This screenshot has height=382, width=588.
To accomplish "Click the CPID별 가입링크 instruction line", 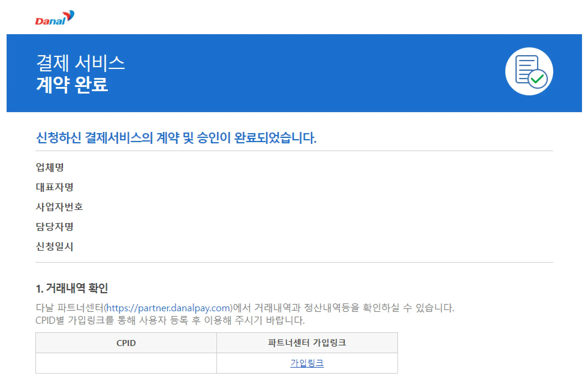I will 170,321.
